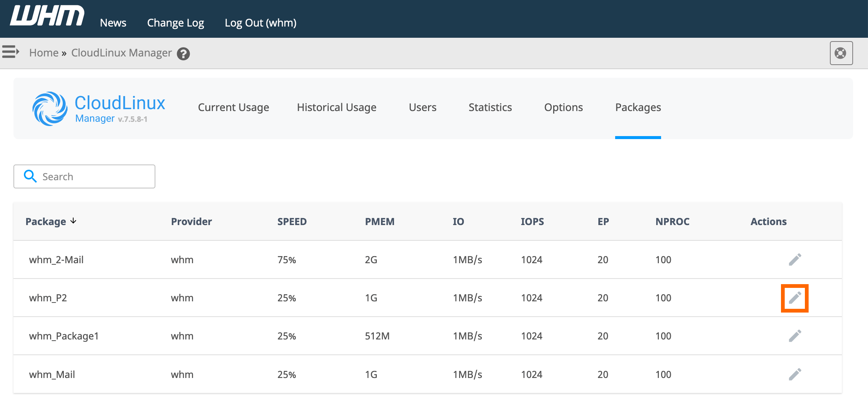Edit the whm_Mail package pencil icon

795,374
